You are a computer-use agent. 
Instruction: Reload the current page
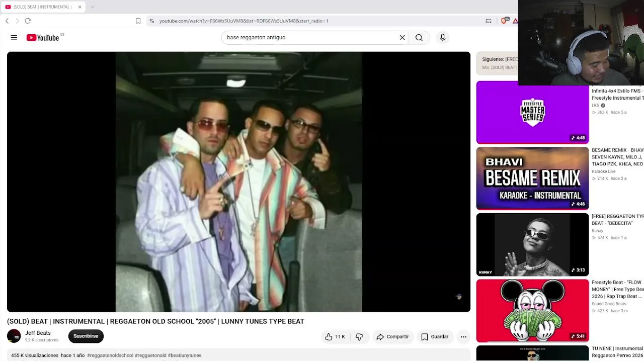click(28, 21)
